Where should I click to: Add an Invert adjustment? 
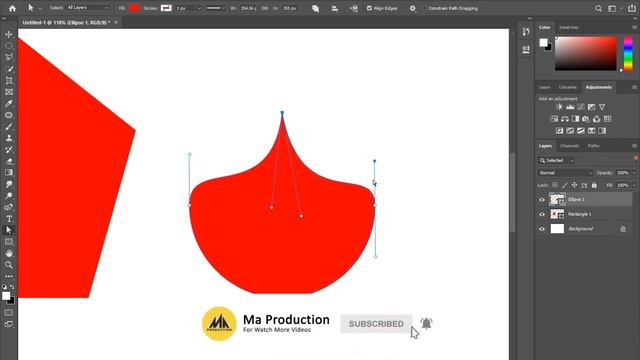tap(560, 131)
